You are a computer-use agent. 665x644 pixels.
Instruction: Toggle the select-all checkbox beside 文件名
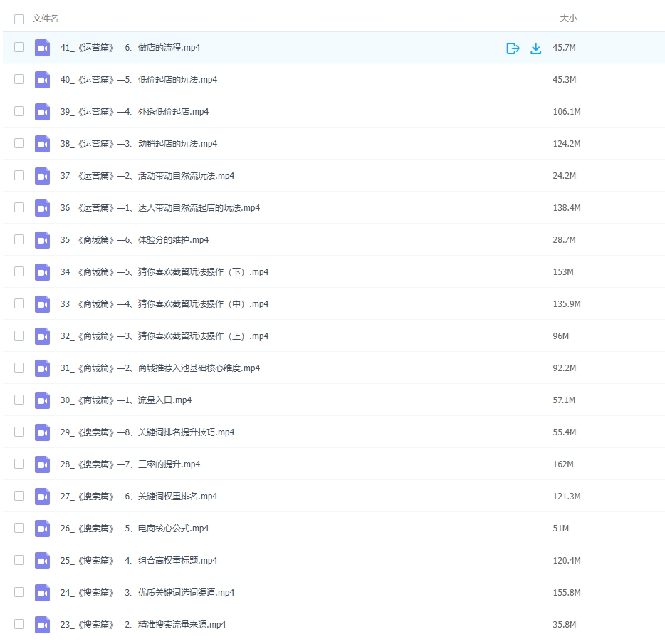click(19, 19)
